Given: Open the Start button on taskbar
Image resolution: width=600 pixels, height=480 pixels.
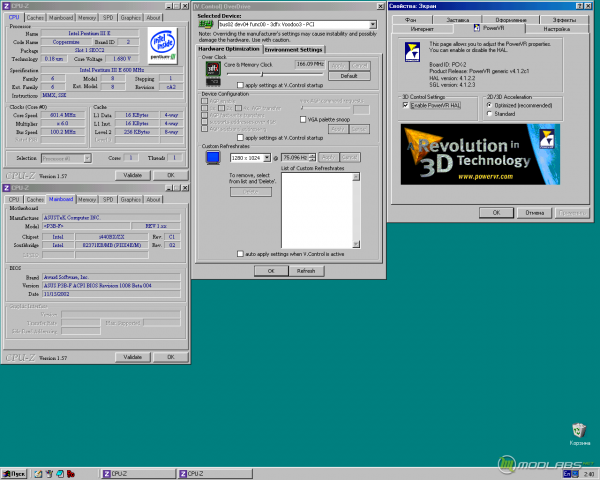Looking at the screenshot, I should coord(14,474).
